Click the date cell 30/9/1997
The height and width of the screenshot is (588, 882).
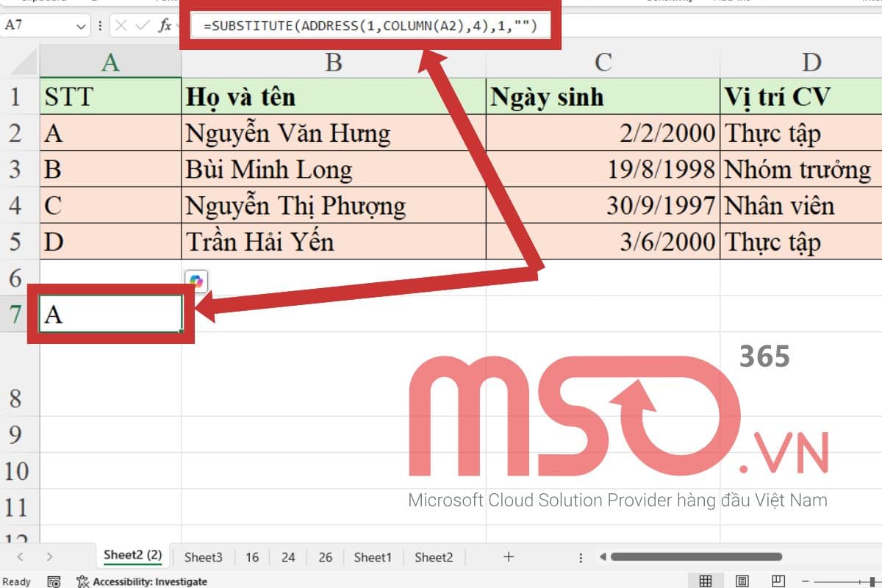coord(603,205)
